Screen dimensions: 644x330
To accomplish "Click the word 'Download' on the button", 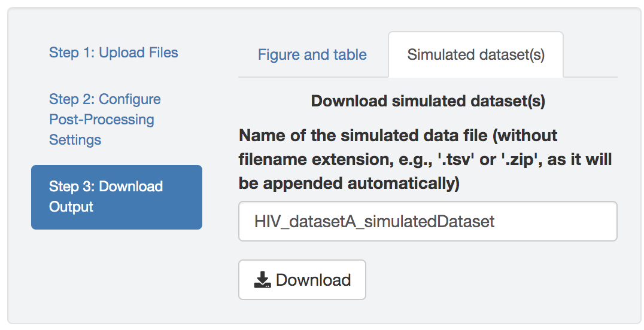I will (x=313, y=280).
